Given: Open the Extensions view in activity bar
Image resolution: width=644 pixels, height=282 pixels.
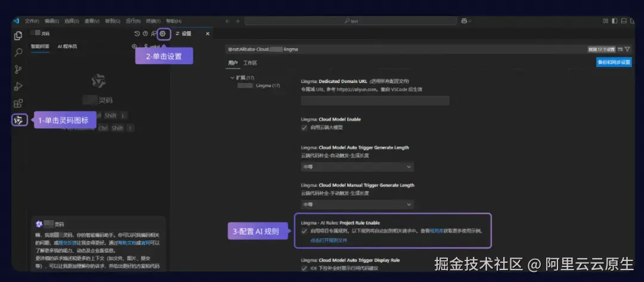Looking at the screenshot, I should 18,104.
